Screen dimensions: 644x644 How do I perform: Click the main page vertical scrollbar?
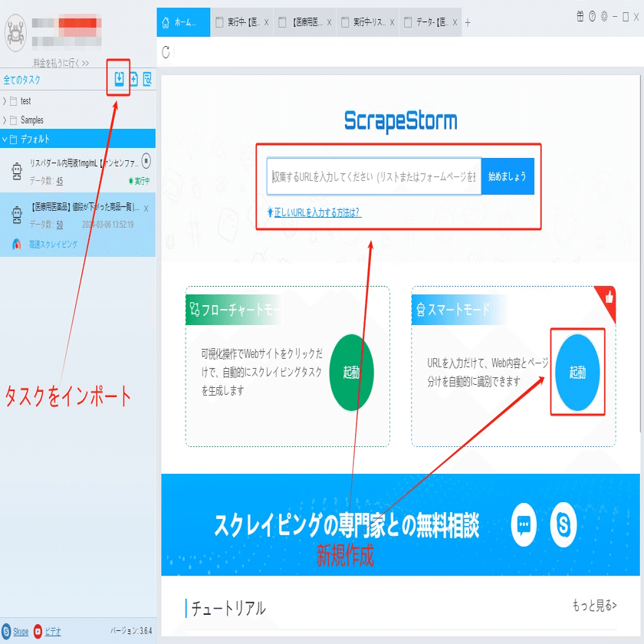pos(642,254)
